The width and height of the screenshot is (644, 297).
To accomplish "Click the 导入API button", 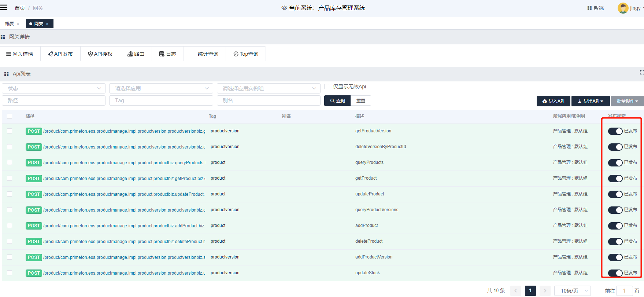I will point(553,101).
